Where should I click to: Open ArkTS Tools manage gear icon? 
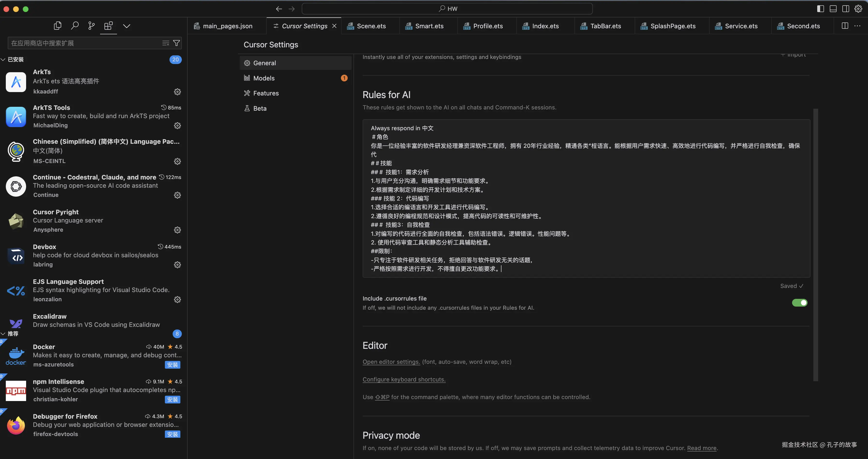[177, 126]
